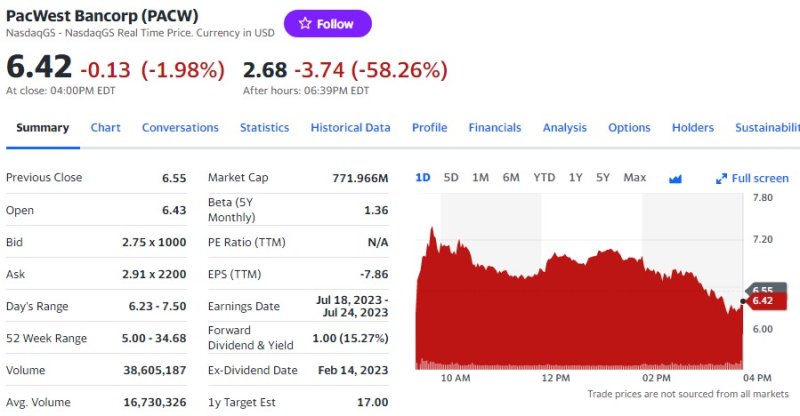Open the Financials tab
The image size is (800, 416).
pos(495,128)
